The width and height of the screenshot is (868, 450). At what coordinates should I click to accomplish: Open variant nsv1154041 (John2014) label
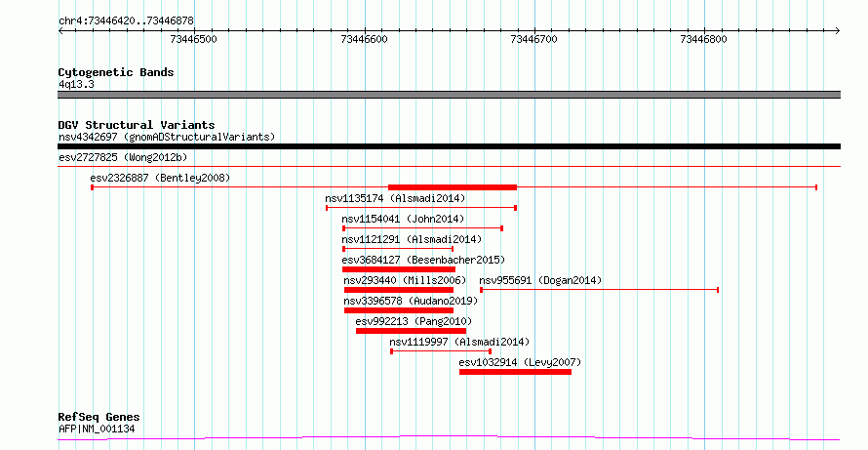pos(403,219)
